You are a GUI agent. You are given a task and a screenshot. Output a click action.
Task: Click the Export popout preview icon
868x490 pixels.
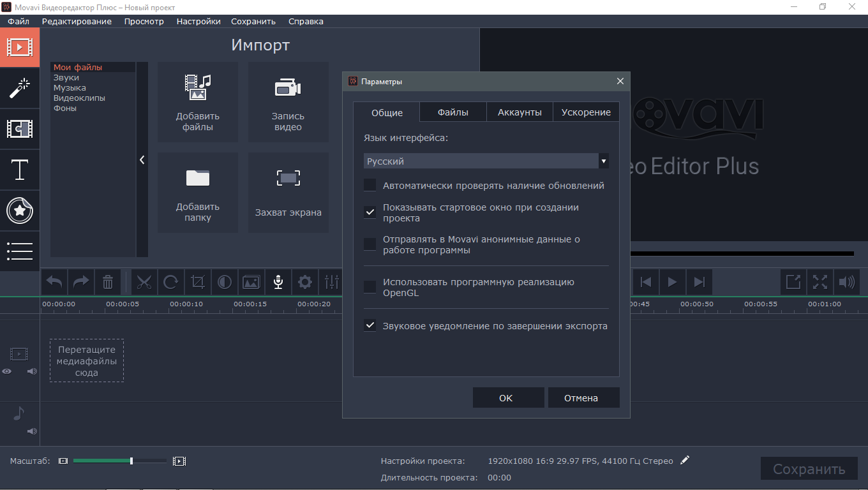coord(793,282)
